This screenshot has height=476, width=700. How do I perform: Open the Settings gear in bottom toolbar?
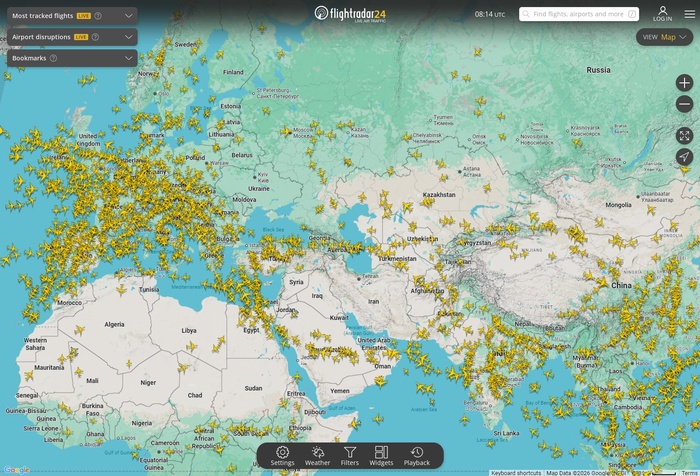[282, 455]
